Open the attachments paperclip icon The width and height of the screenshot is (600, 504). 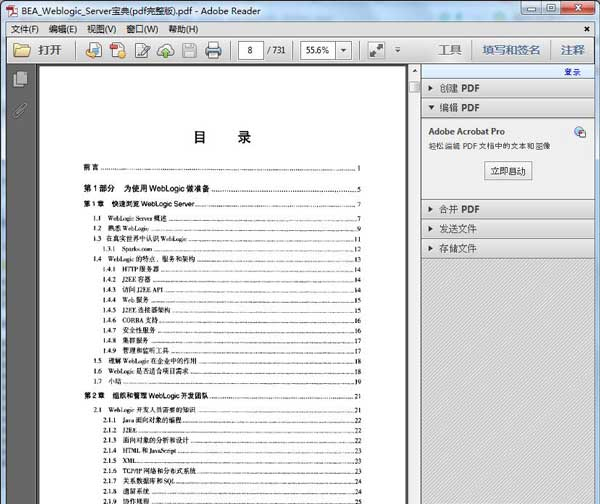[20, 111]
